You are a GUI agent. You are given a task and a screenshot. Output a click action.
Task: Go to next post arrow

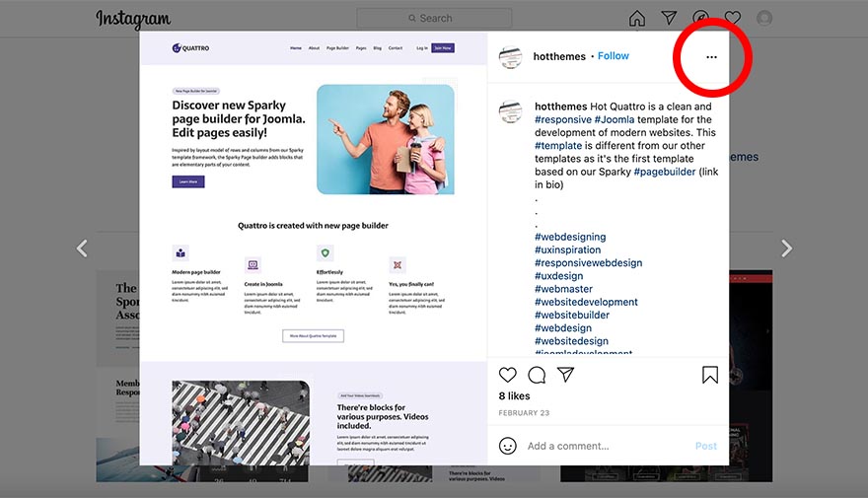coord(786,249)
